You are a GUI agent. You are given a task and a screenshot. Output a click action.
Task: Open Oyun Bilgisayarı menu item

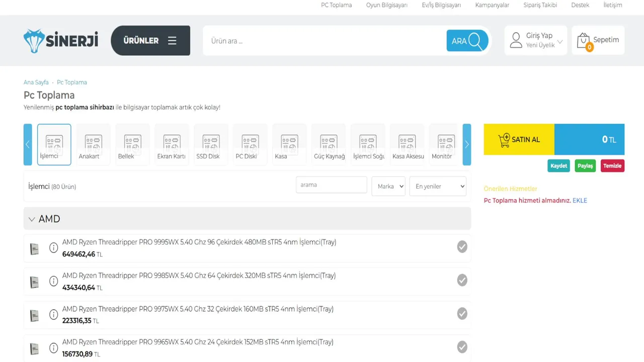pos(387,5)
